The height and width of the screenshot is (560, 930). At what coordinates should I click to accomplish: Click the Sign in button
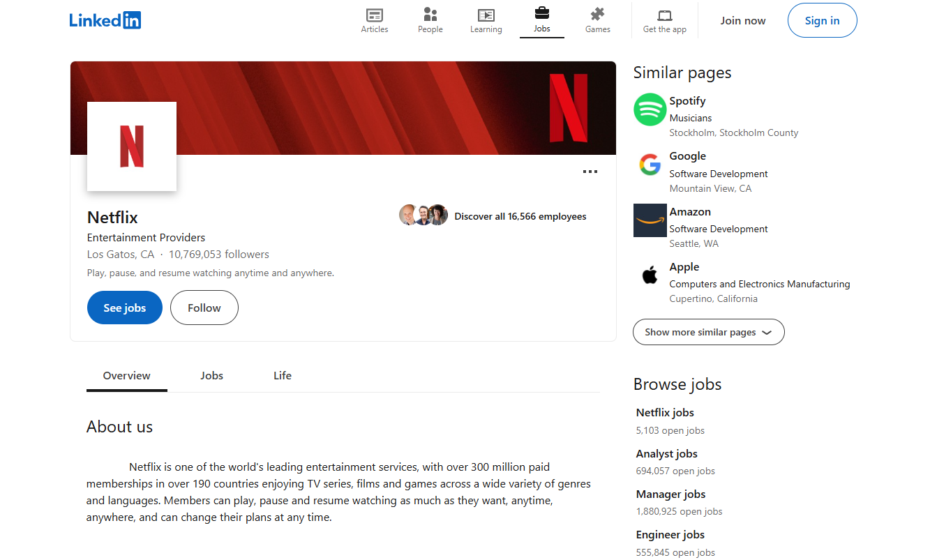point(822,20)
